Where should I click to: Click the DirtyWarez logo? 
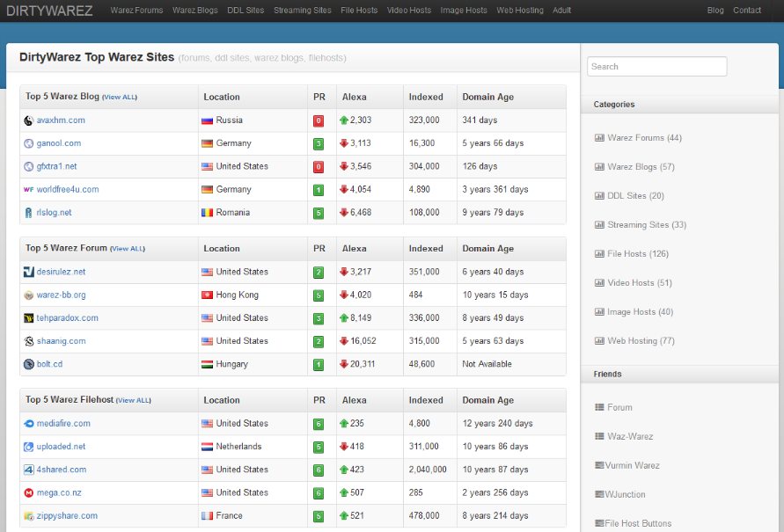[x=49, y=11]
